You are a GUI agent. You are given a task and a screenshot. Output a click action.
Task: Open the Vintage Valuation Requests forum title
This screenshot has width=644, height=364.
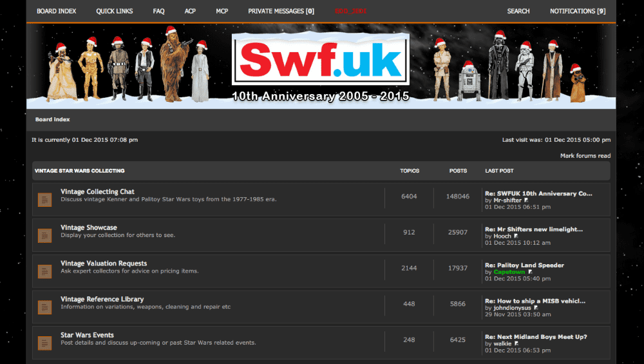click(x=104, y=263)
